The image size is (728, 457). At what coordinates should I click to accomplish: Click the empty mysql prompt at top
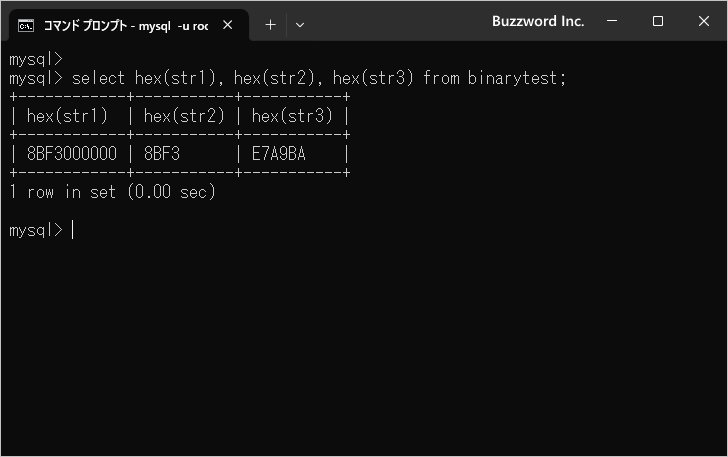pyautogui.click(x=36, y=59)
